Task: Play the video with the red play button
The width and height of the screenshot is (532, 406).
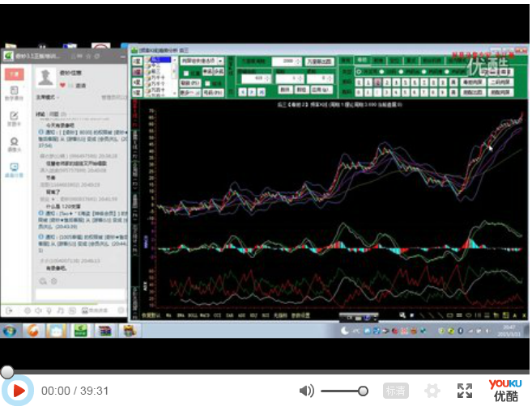Action: pyautogui.click(x=19, y=391)
